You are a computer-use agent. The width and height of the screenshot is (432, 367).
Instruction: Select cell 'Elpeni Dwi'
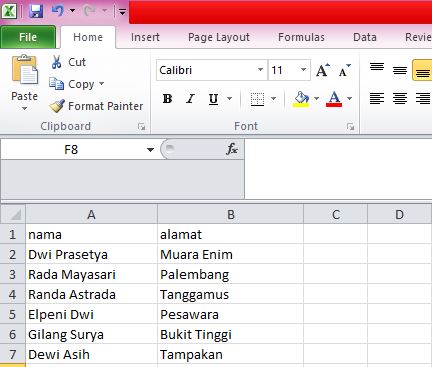coord(91,314)
